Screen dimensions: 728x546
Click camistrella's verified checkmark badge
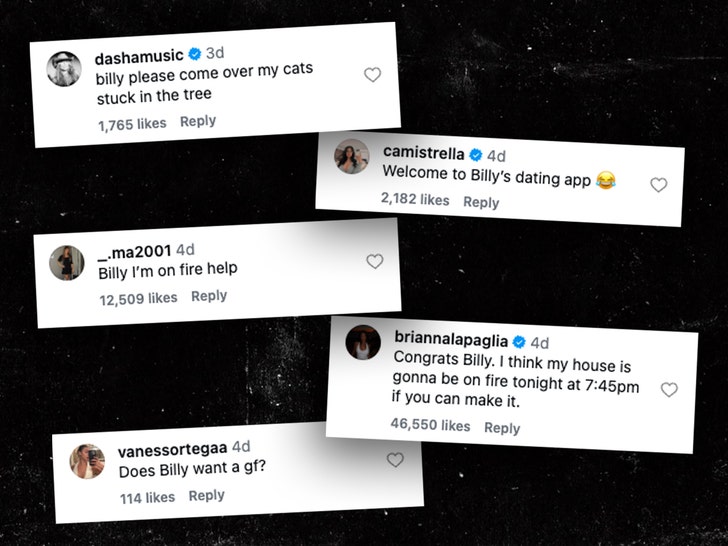coord(476,154)
